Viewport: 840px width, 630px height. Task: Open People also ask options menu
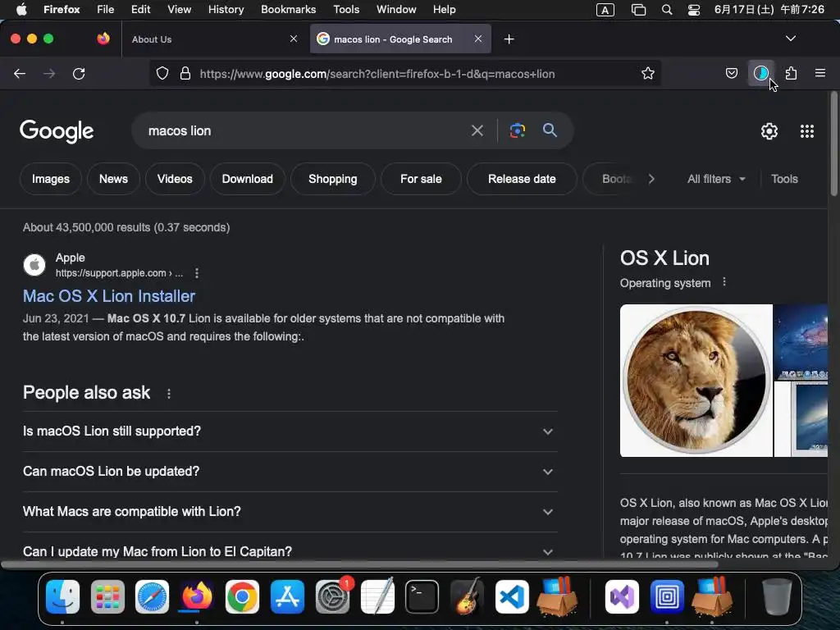pyautogui.click(x=169, y=394)
